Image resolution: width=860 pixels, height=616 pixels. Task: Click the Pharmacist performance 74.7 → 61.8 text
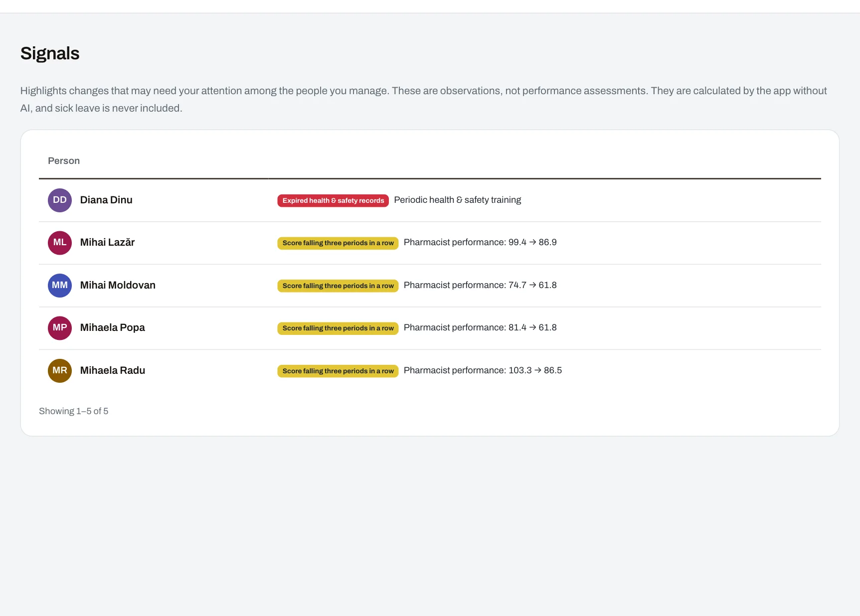tap(480, 285)
